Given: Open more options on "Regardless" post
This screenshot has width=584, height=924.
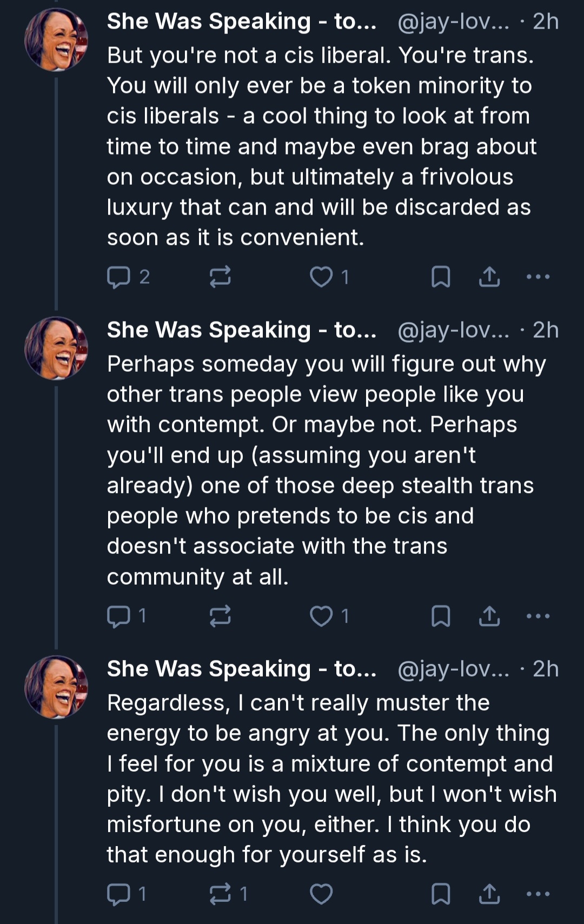Looking at the screenshot, I should [x=538, y=894].
